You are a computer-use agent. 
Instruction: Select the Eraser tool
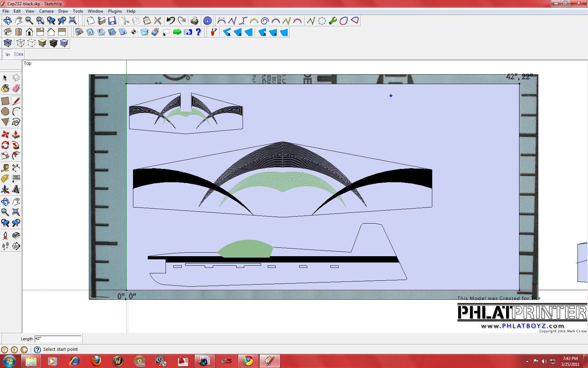pos(16,89)
